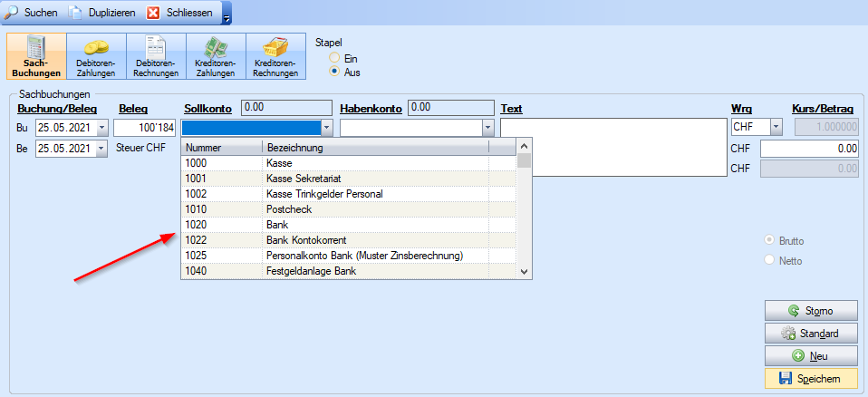Image resolution: width=868 pixels, height=397 pixels.
Task: Collapse the Sollkonto dropdown arrow
Action: (326, 128)
